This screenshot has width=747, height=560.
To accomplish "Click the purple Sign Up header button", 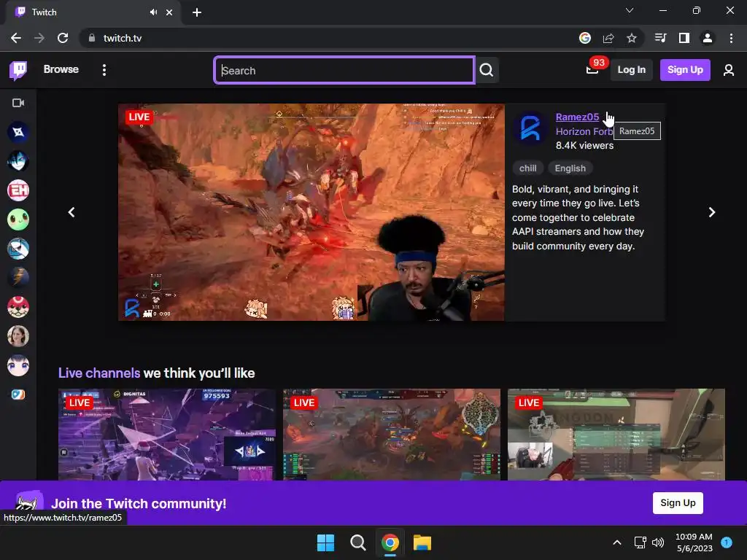I will click(685, 70).
